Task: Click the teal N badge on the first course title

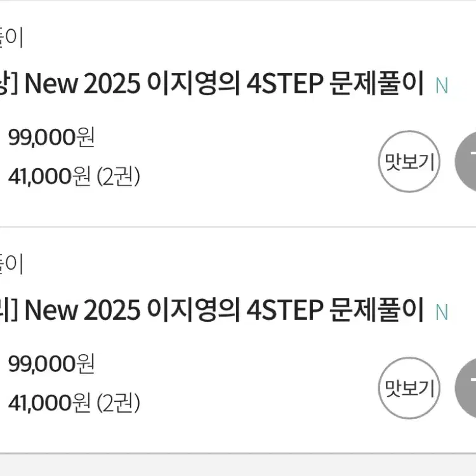Action: pos(442,86)
